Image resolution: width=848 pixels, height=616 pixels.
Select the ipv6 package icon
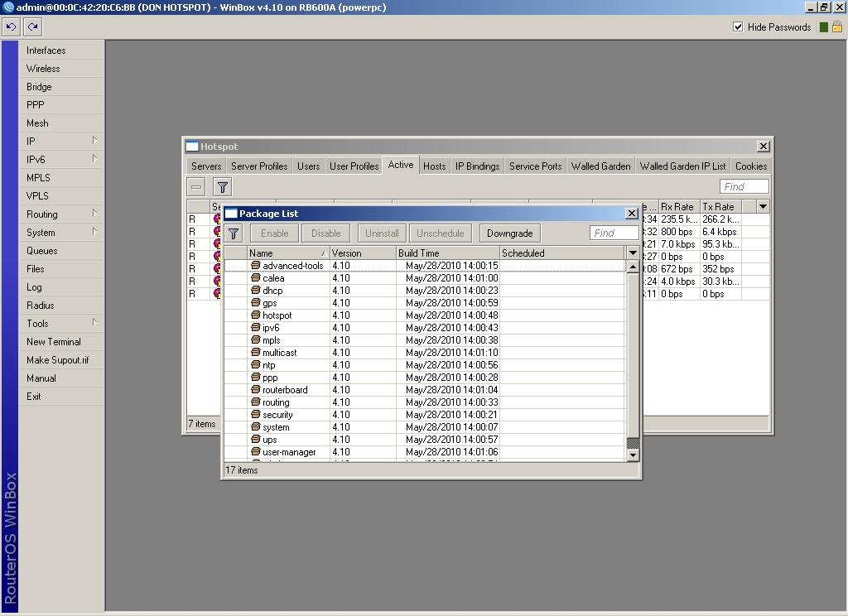(256, 327)
